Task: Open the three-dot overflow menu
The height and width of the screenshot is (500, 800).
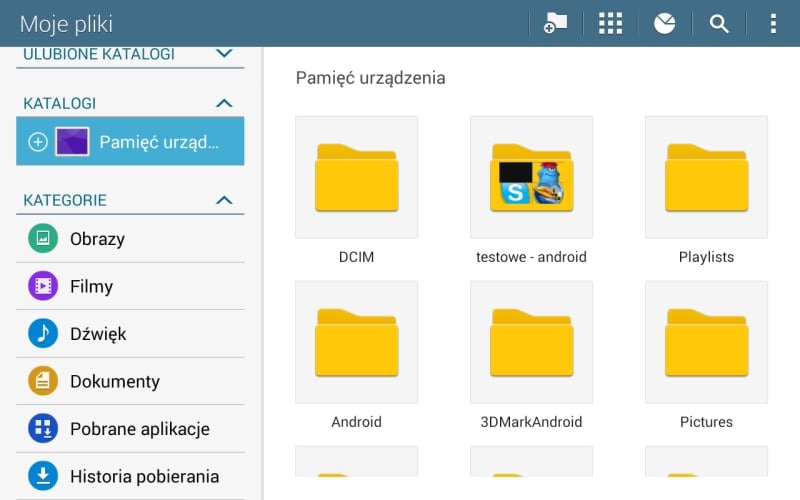Action: [773, 23]
